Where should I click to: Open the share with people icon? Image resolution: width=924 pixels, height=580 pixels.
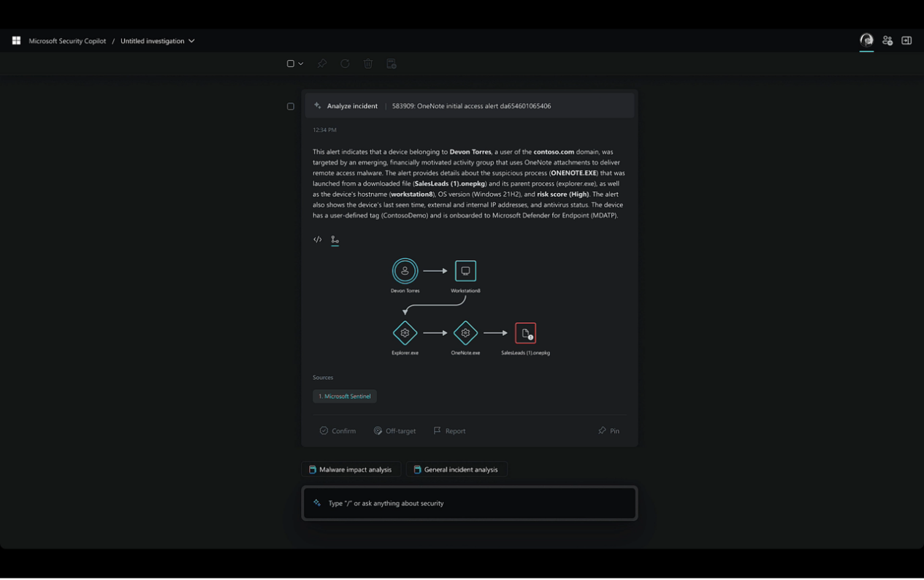(x=887, y=41)
